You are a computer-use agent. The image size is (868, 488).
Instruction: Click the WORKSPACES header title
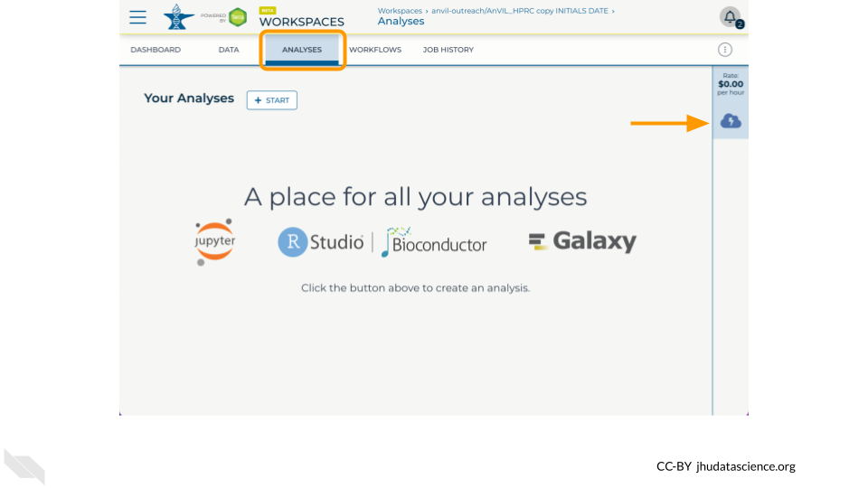[302, 22]
